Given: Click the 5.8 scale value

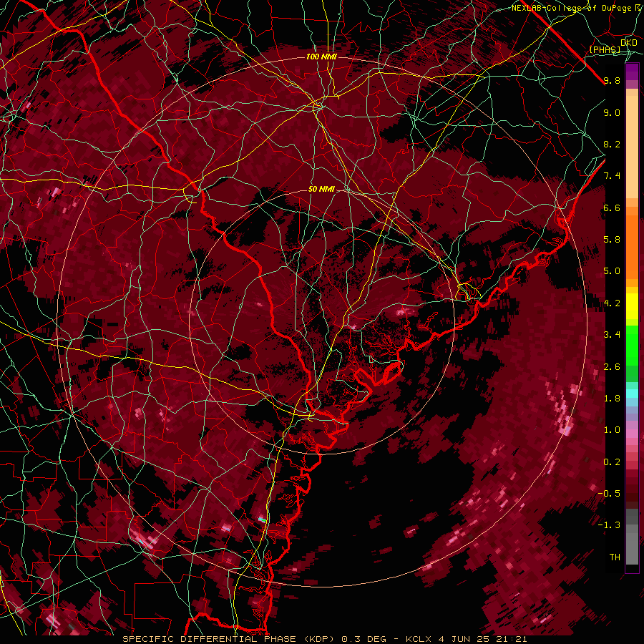Looking at the screenshot, I should pyautogui.click(x=612, y=240).
